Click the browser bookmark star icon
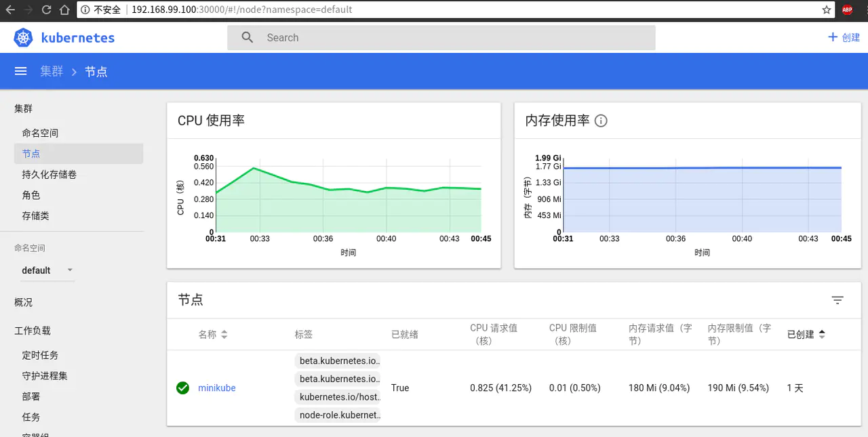The width and height of the screenshot is (868, 437). tap(827, 10)
